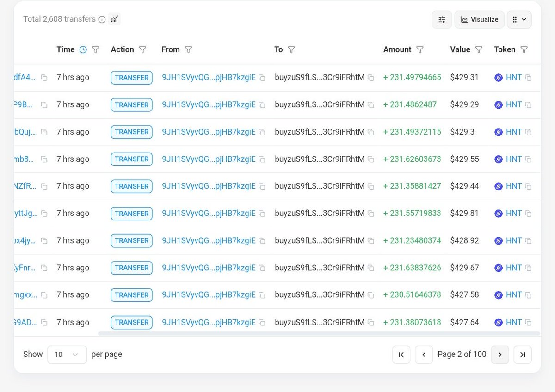This screenshot has height=392, width=555.
Task: Filter by the Value column
Action: point(479,49)
